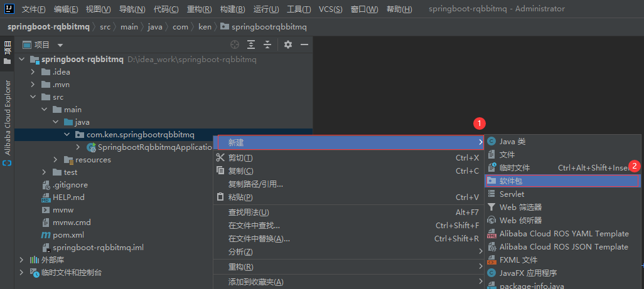Click the locate target (select opened file) icon

(x=235, y=45)
